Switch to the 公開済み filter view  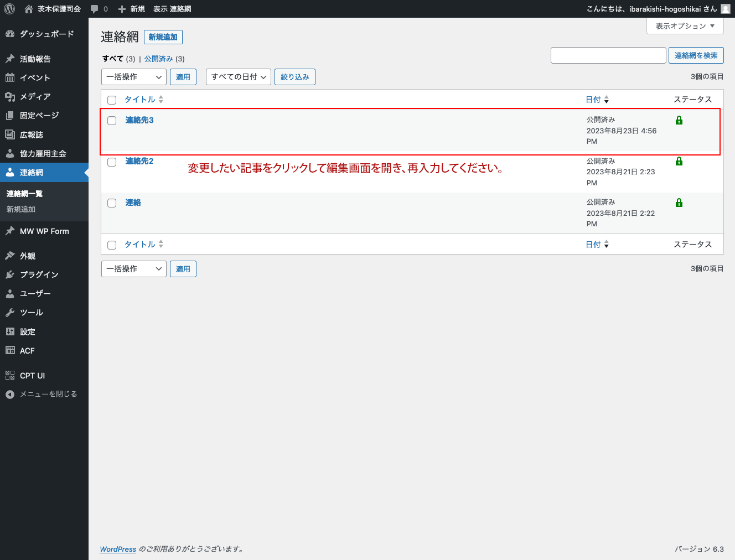pyautogui.click(x=158, y=59)
